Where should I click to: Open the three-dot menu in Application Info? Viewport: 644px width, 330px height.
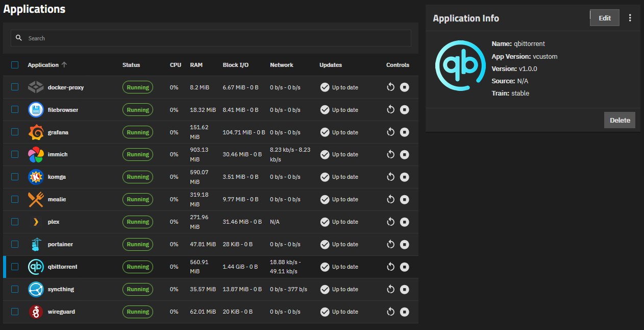(x=630, y=17)
